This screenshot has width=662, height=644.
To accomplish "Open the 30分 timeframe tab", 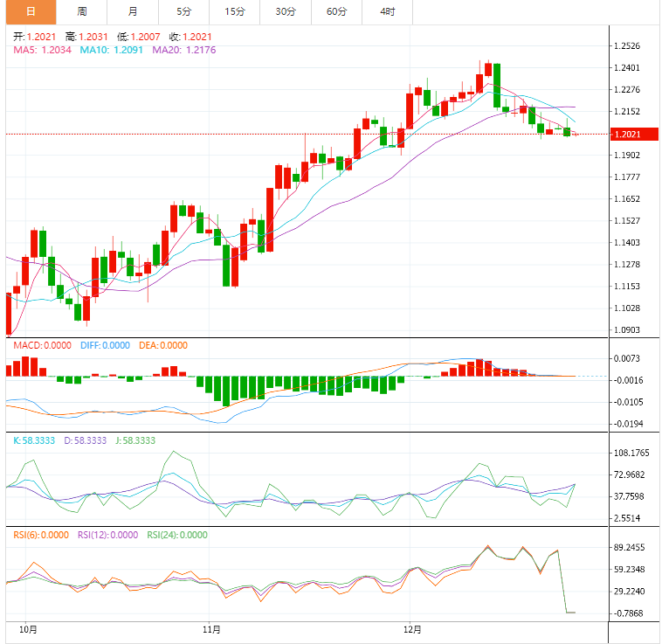I will pos(286,12).
